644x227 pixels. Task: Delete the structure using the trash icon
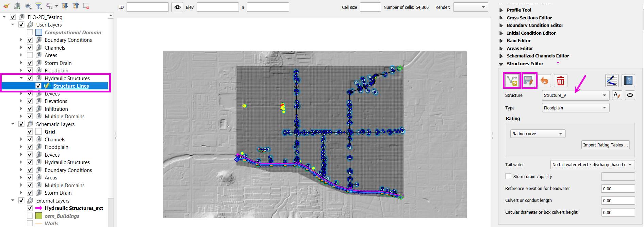pyautogui.click(x=560, y=81)
